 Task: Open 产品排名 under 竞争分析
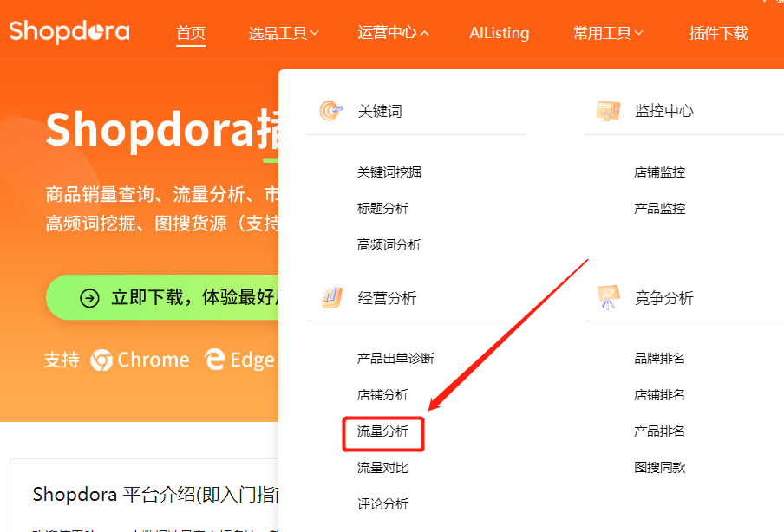point(659,431)
